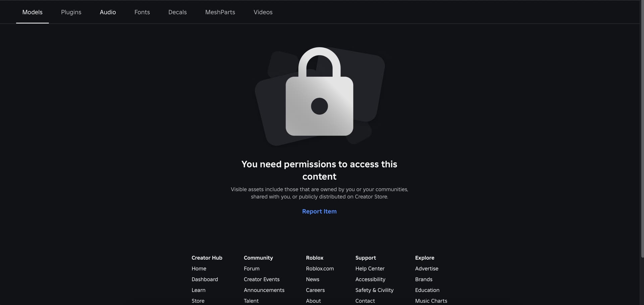
Task: Go to the Decals tab
Action: [x=177, y=12]
